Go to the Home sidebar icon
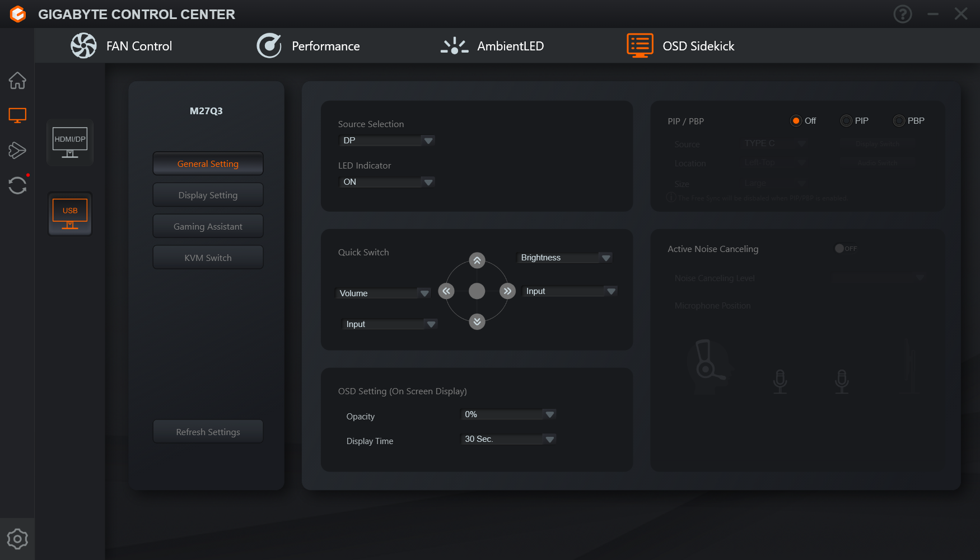The image size is (980, 560). pyautogui.click(x=17, y=81)
